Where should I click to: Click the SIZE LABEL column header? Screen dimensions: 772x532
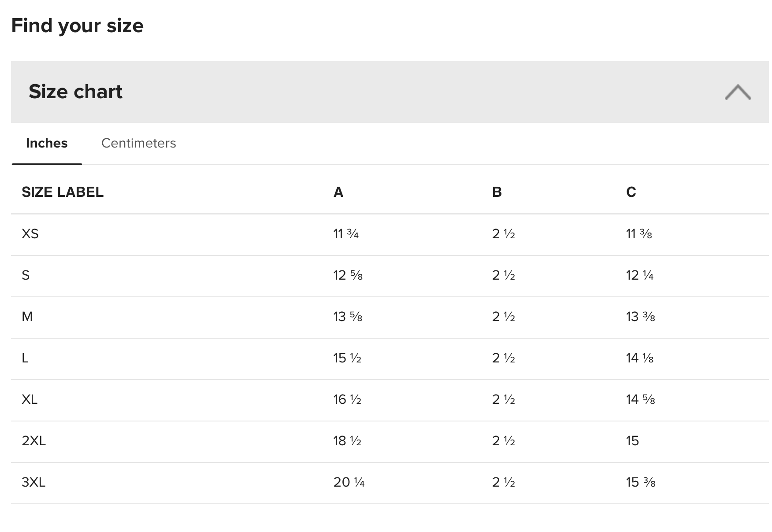pyautogui.click(x=63, y=192)
